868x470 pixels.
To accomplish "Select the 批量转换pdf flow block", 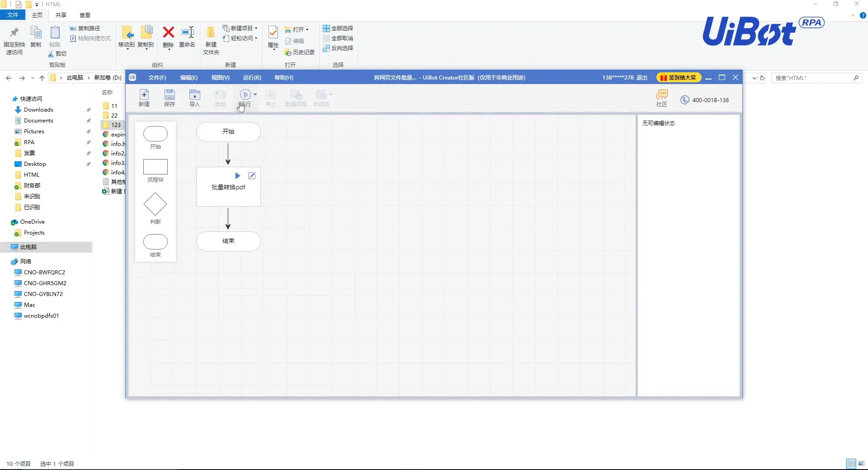I will 228,187.
